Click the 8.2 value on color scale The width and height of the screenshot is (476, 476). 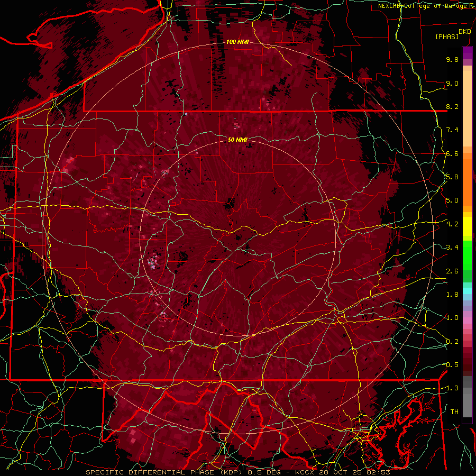(x=452, y=106)
